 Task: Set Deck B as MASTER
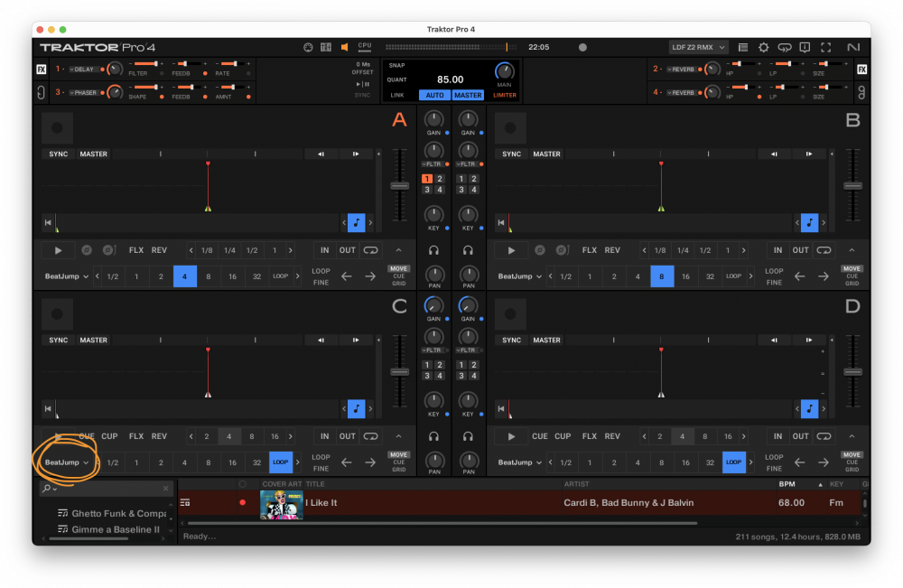[x=546, y=154]
